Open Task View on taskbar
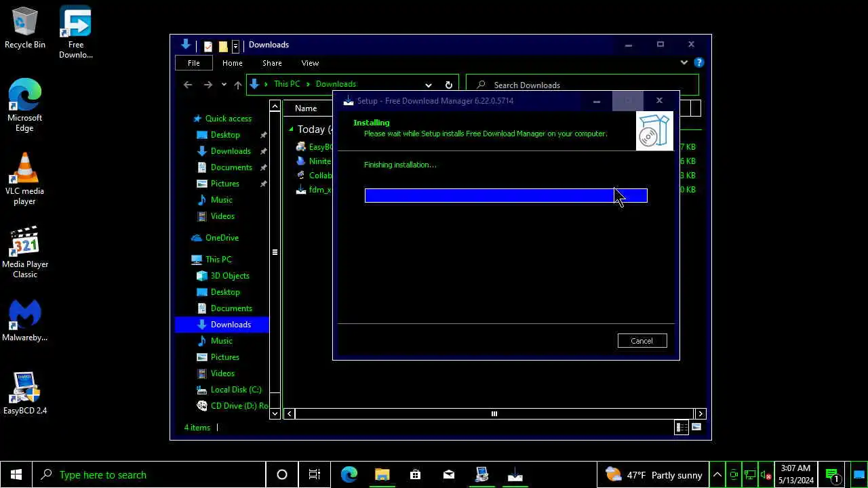This screenshot has width=868, height=488. [315, 474]
